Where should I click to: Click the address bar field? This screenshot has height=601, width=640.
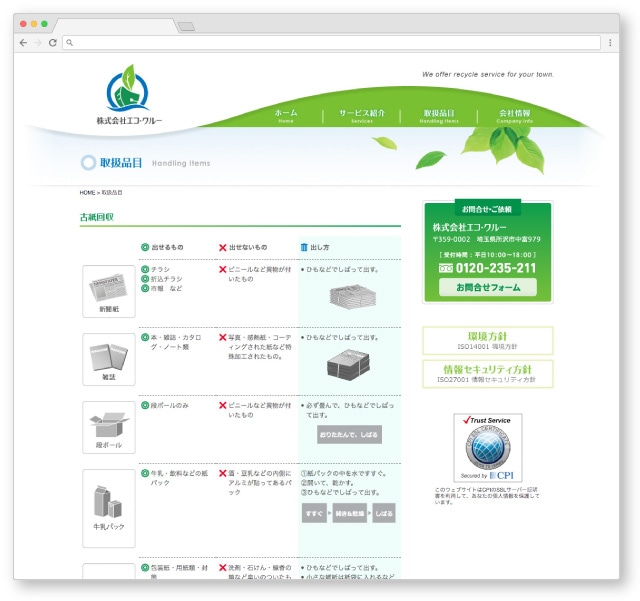331,42
